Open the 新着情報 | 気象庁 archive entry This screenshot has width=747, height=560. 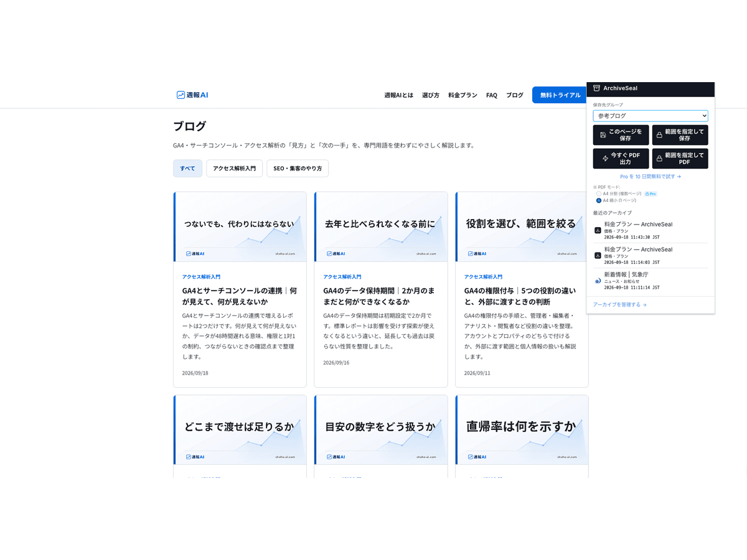pos(651,281)
